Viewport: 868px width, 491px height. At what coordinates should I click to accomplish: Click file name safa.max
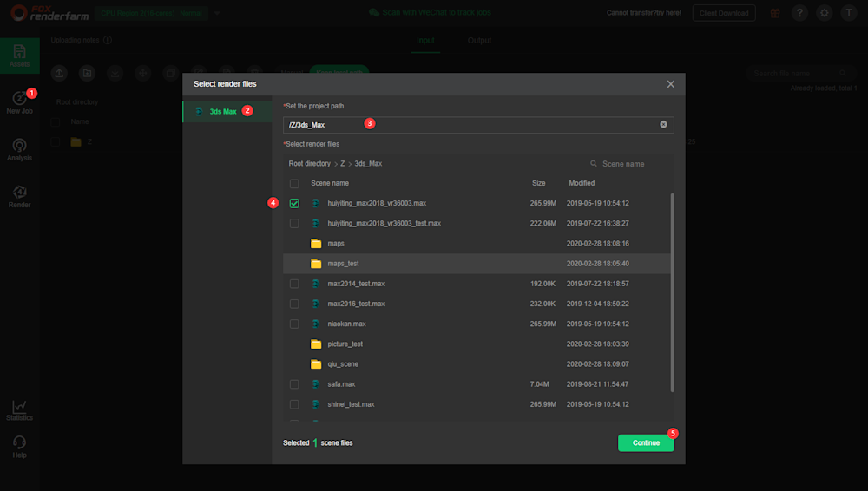pyautogui.click(x=341, y=384)
